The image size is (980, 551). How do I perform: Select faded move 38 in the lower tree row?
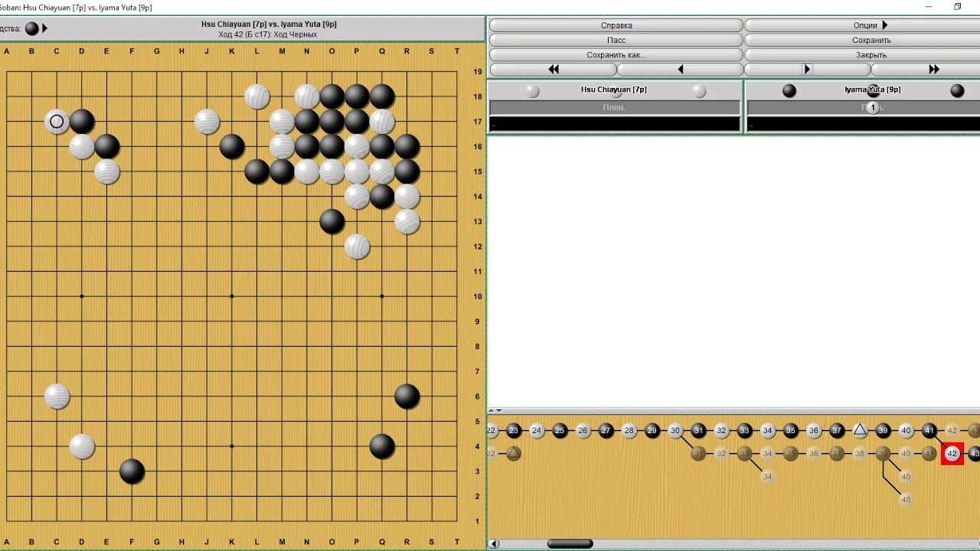(860, 454)
